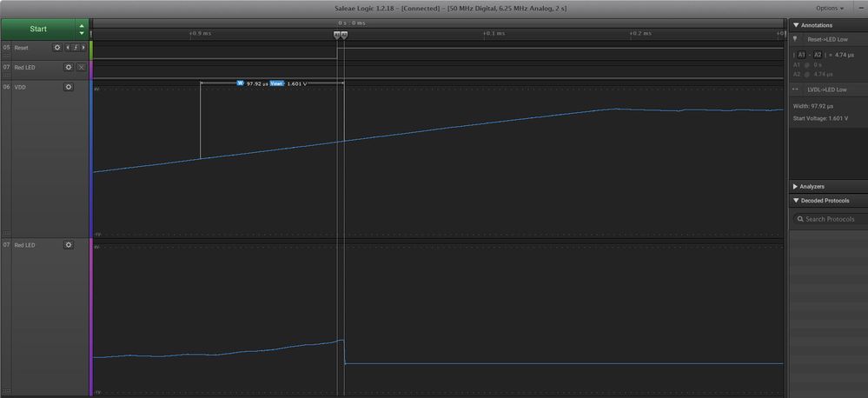The image size is (868, 398).
Task: Jump to next edge on Reset channel
Action: [83, 48]
